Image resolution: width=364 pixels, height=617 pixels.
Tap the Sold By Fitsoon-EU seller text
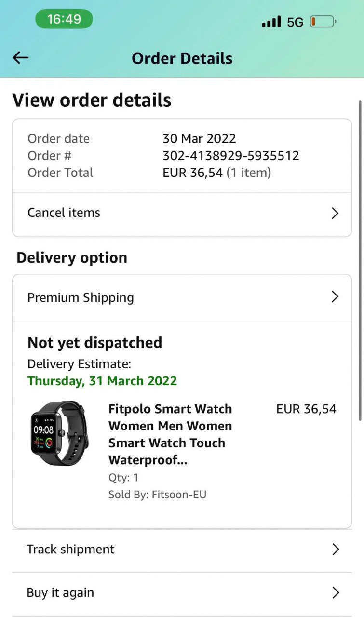[157, 495]
